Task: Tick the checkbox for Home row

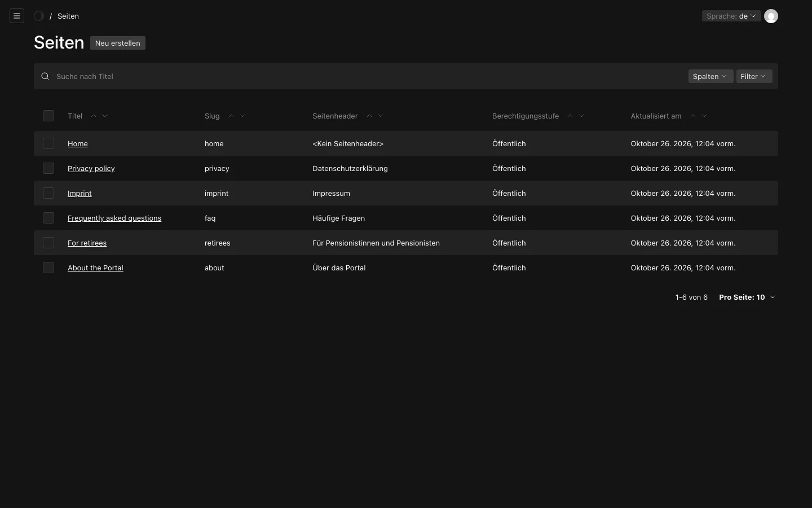Action: [48, 143]
